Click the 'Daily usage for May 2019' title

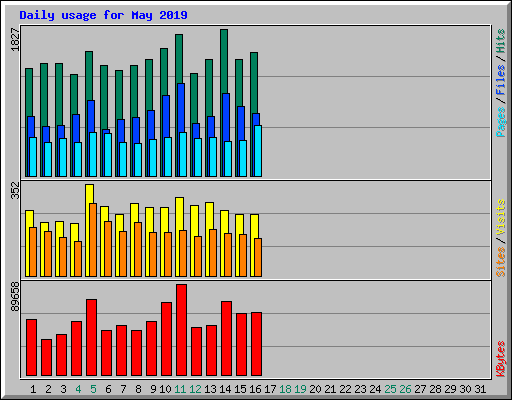click(103, 15)
